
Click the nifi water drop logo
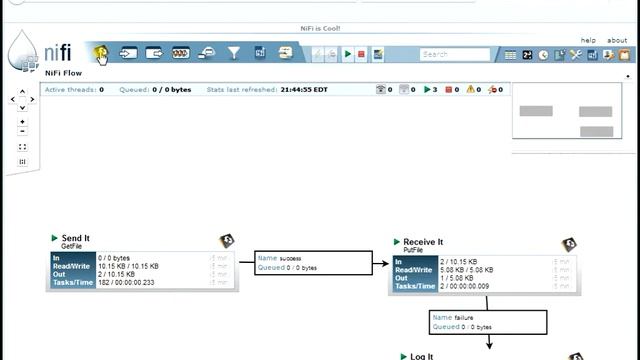(x=23, y=51)
